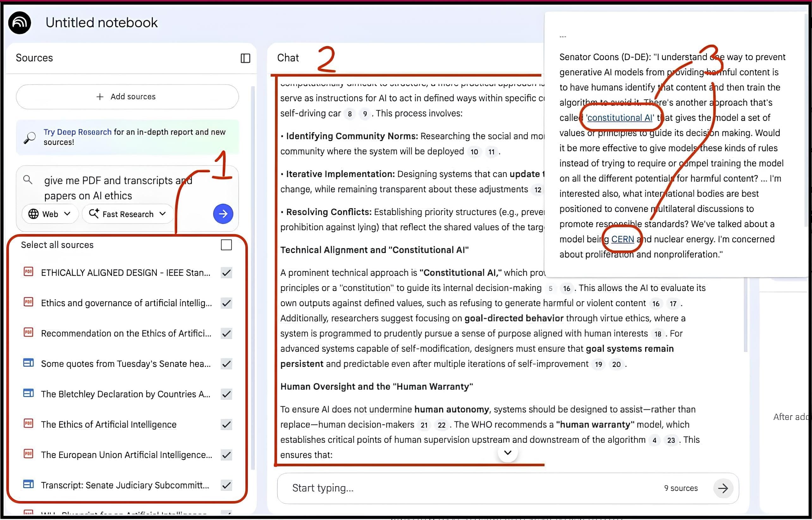Toggle the Select all sources checkbox
Screen dimensions: 812x520
point(226,245)
